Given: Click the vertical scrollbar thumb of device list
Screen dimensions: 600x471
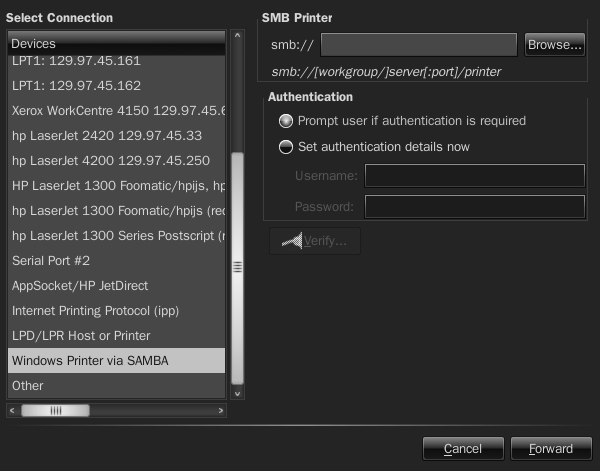Looking at the screenshot, I should [x=237, y=269].
